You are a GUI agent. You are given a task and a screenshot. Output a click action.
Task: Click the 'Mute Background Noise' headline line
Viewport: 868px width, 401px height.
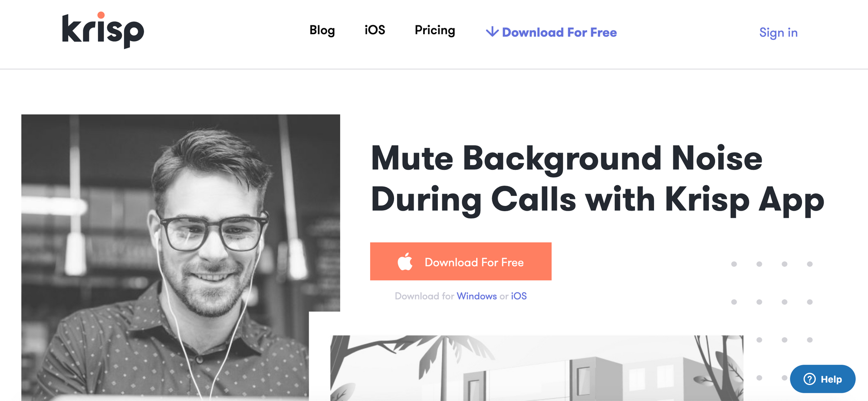(566, 159)
